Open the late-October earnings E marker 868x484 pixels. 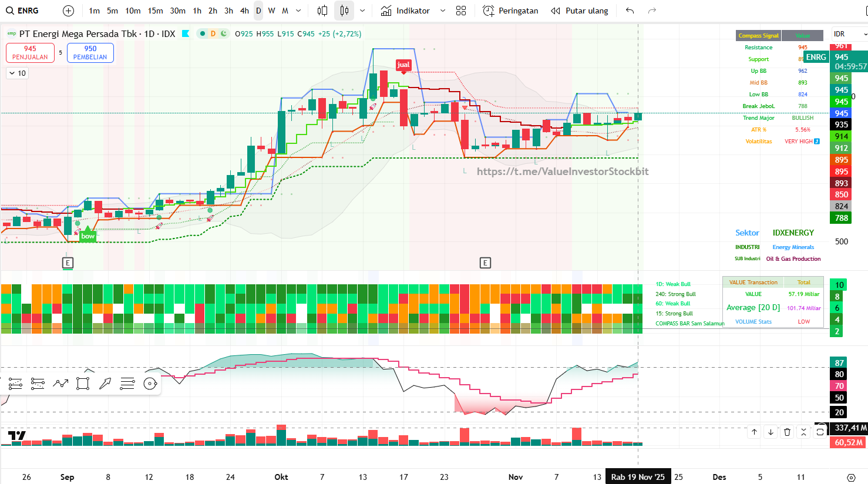[485, 263]
